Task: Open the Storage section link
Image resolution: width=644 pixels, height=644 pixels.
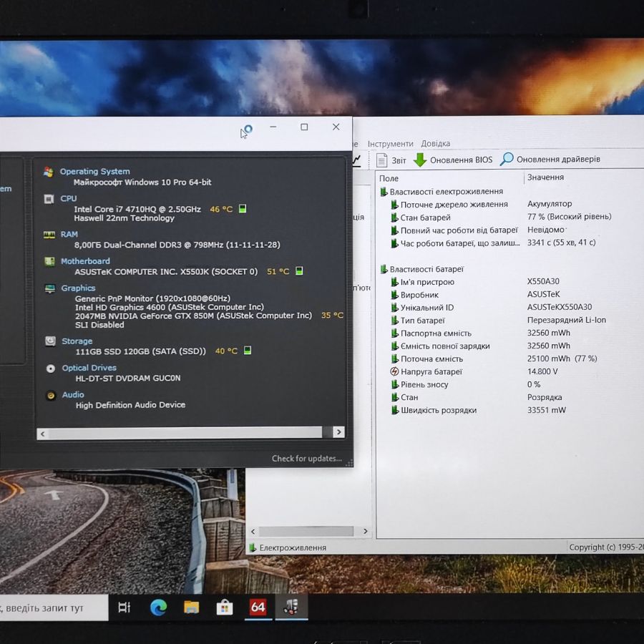Action: point(77,341)
